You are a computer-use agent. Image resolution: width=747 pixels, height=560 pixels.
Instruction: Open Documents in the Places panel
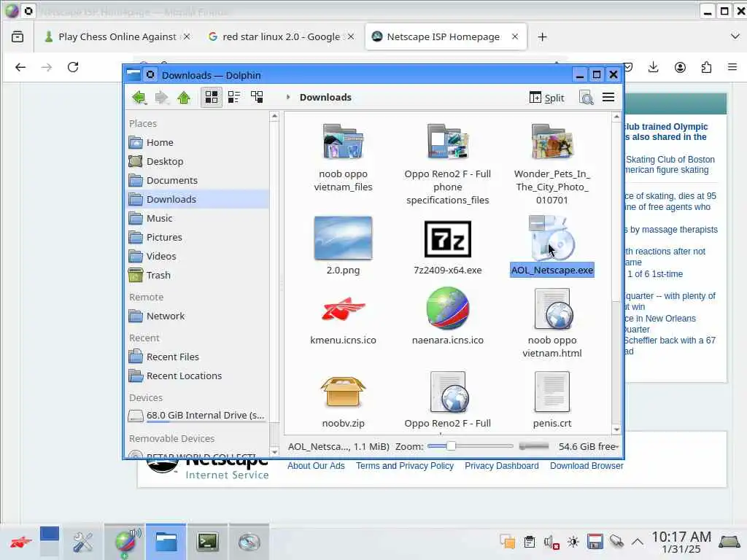click(198, 181)
